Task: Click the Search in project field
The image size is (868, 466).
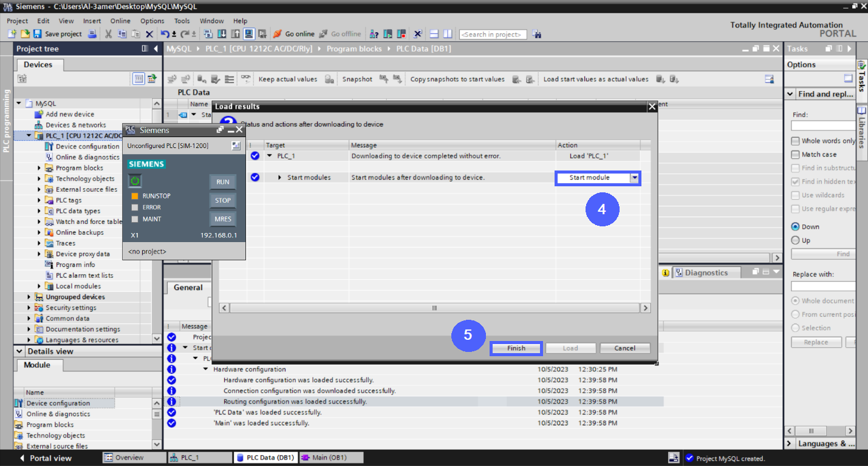Action: click(x=492, y=34)
